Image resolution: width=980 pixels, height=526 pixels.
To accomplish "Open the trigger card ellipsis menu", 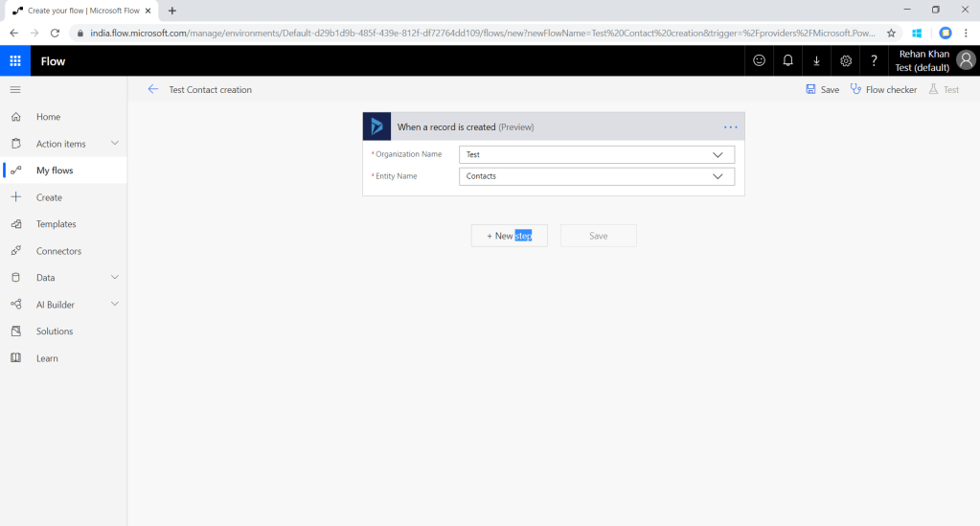I will click(x=730, y=126).
